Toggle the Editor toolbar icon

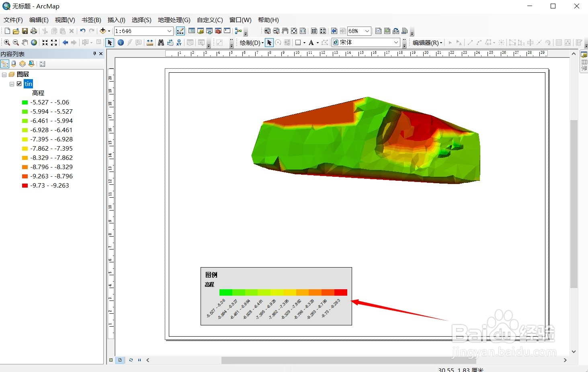[180, 31]
